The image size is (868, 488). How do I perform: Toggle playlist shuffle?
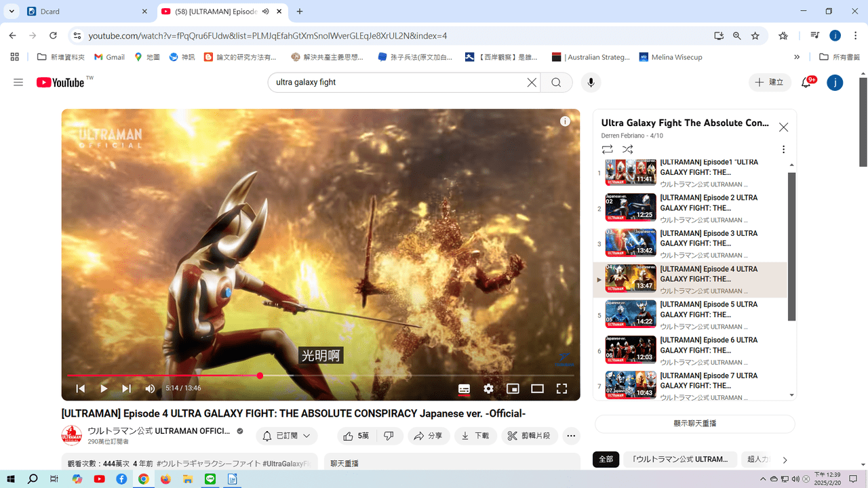(628, 149)
